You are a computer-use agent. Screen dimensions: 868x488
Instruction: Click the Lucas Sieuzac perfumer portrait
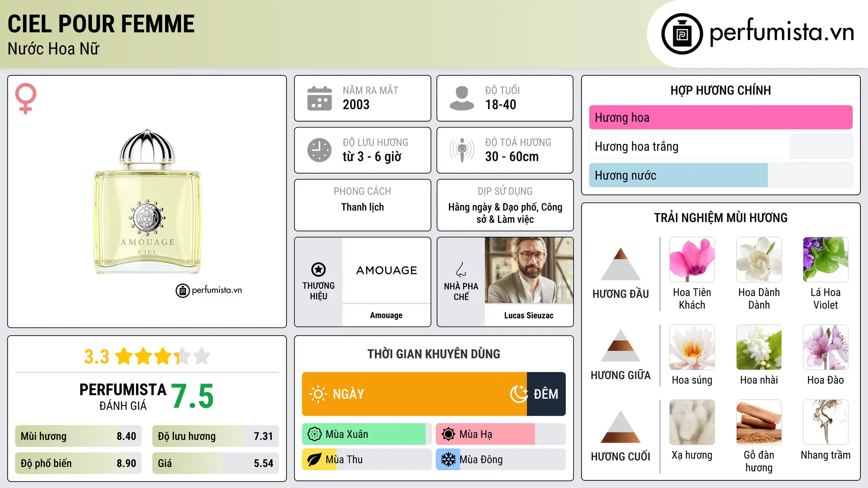pyautogui.click(x=529, y=270)
